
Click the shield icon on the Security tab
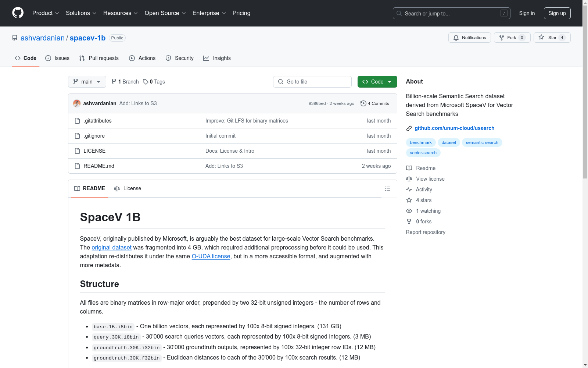coord(168,58)
